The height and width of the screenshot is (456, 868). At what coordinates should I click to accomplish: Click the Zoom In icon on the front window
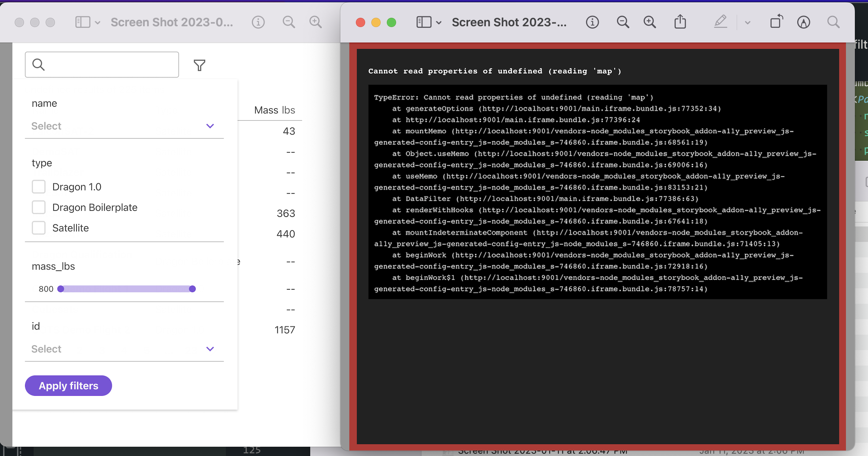click(x=649, y=22)
